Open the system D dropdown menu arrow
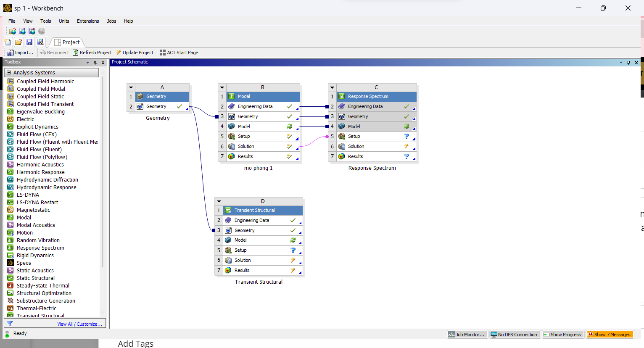 click(219, 201)
